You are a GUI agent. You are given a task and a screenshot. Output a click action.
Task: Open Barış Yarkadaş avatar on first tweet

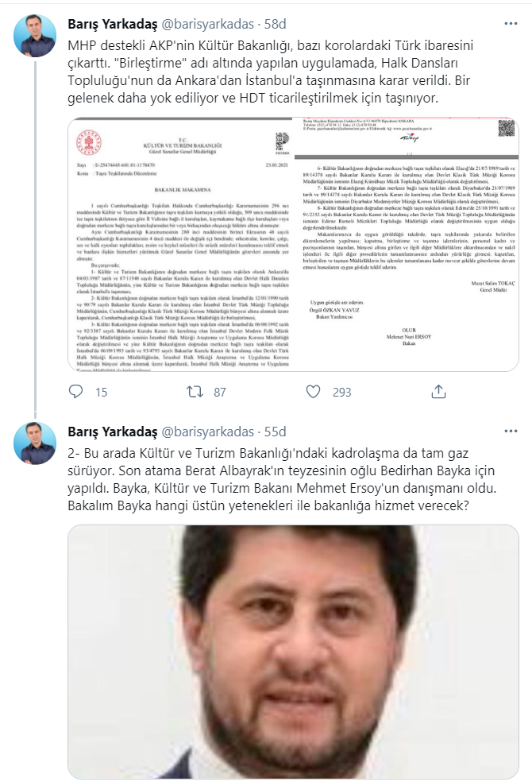[35, 36]
